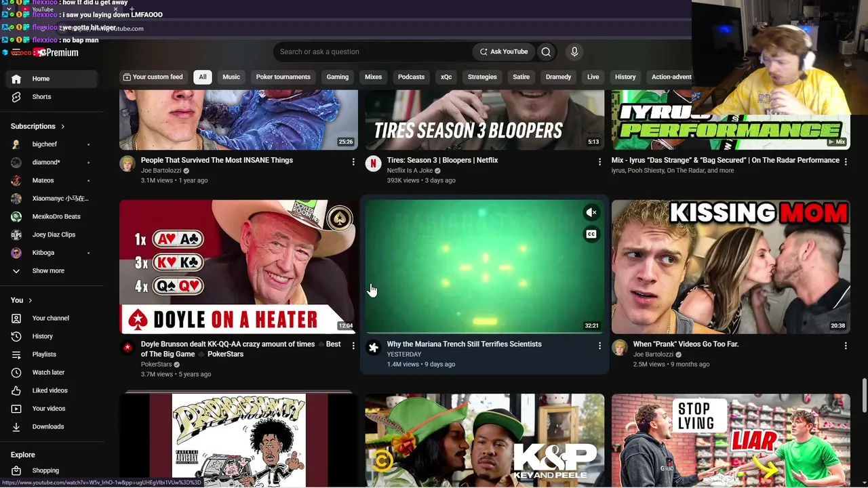Start voice search with the microphone icon
Viewport: 868px width, 488px height.
tap(574, 52)
